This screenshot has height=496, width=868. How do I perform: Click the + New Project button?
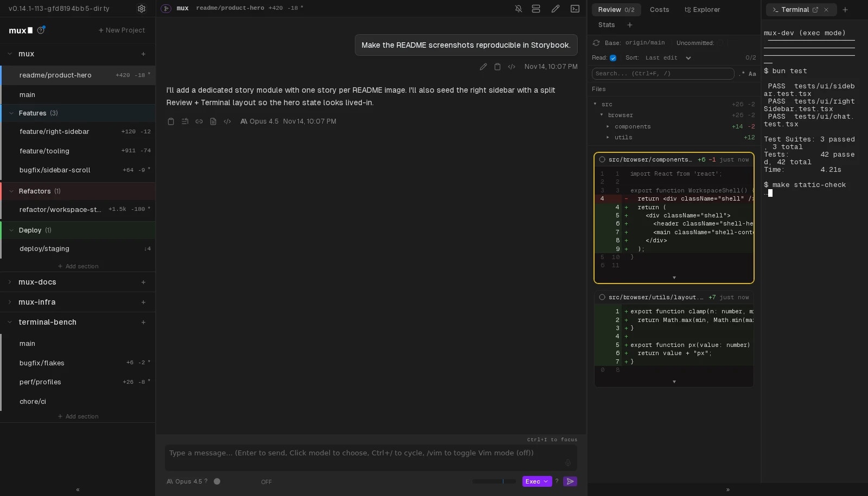point(122,30)
